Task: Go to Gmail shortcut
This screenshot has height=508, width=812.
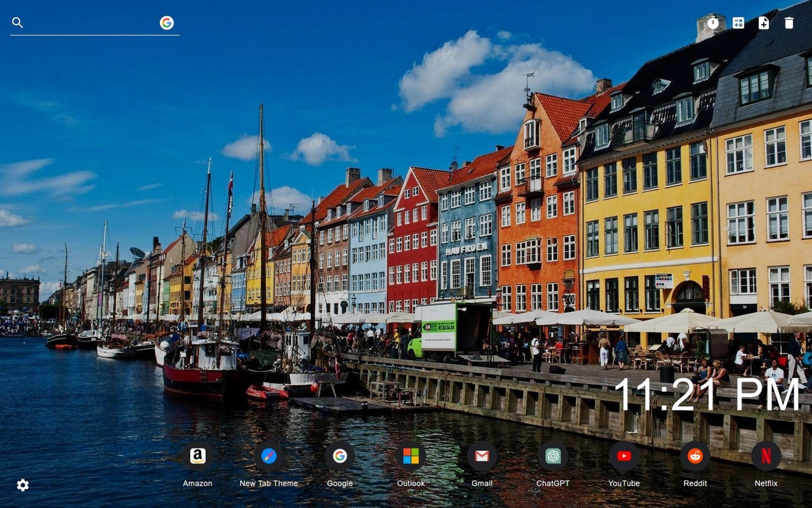Action: pyautogui.click(x=482, y=456)
